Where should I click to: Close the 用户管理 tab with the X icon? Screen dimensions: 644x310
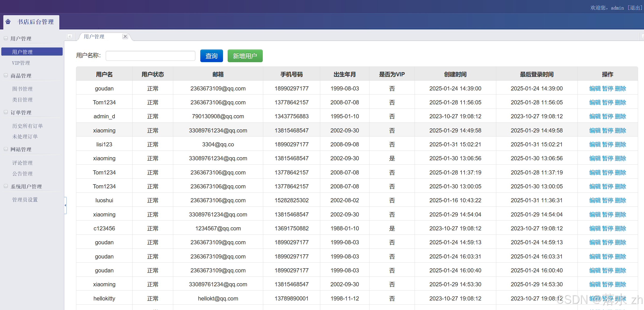[x=125, y=36]
